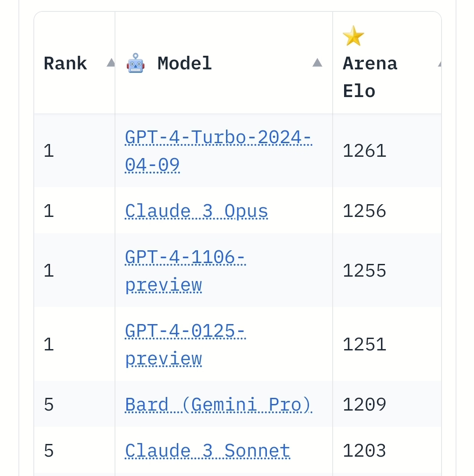Click the gold star above Arena Elo
474x476 pixels.
pyautogui.click(x=353, y=36)
